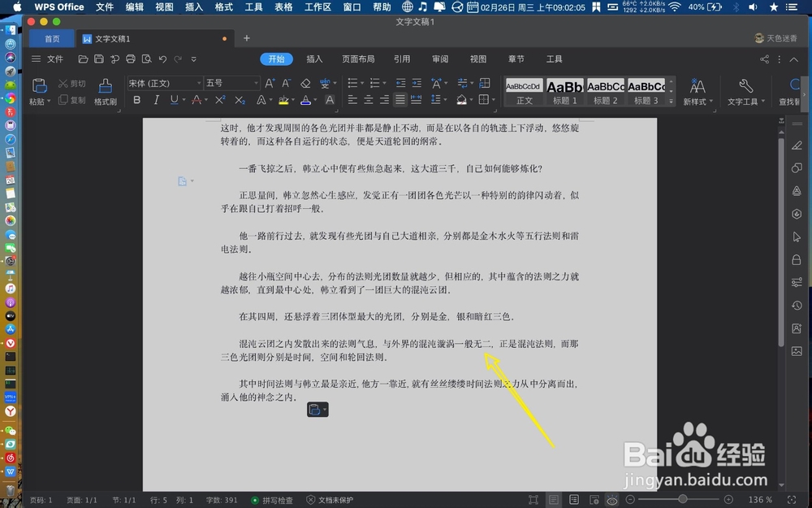This screenshot has height=508, width=812.
Task: Toggle Italic formatting
Action: [x=156, y=100]
